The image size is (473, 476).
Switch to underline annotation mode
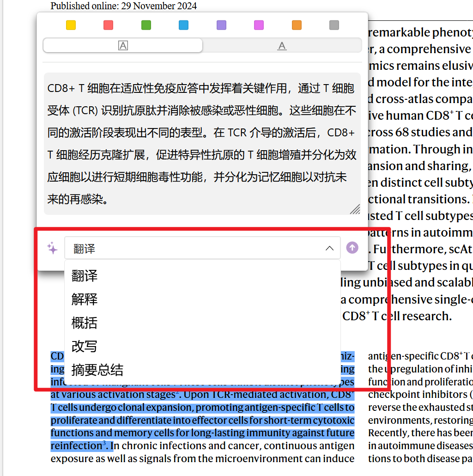tap(282, 45)
